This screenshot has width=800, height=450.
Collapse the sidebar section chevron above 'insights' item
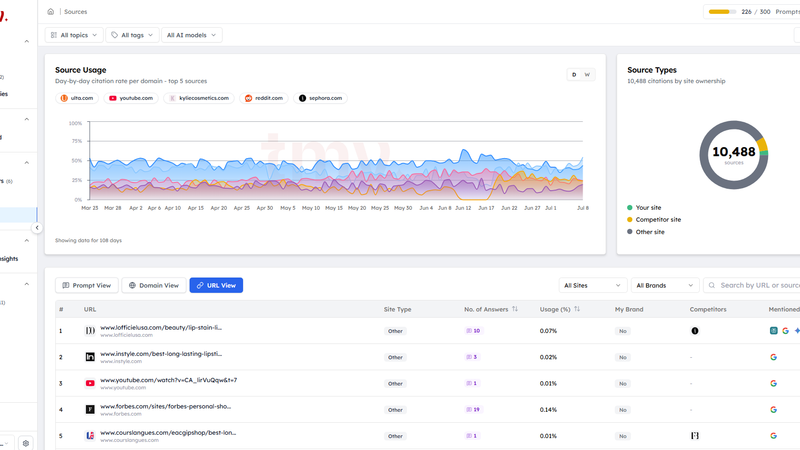(x=27, y=240)
